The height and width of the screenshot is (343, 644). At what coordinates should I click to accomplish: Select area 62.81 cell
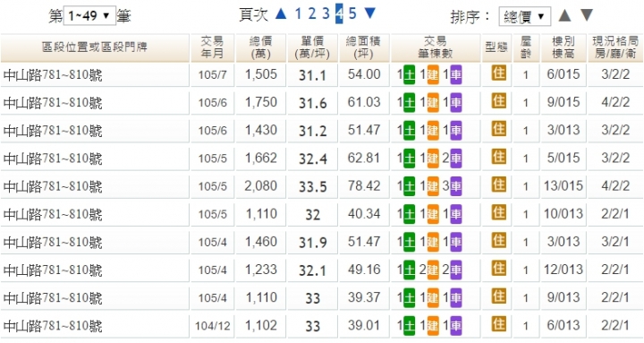point(364,159)
